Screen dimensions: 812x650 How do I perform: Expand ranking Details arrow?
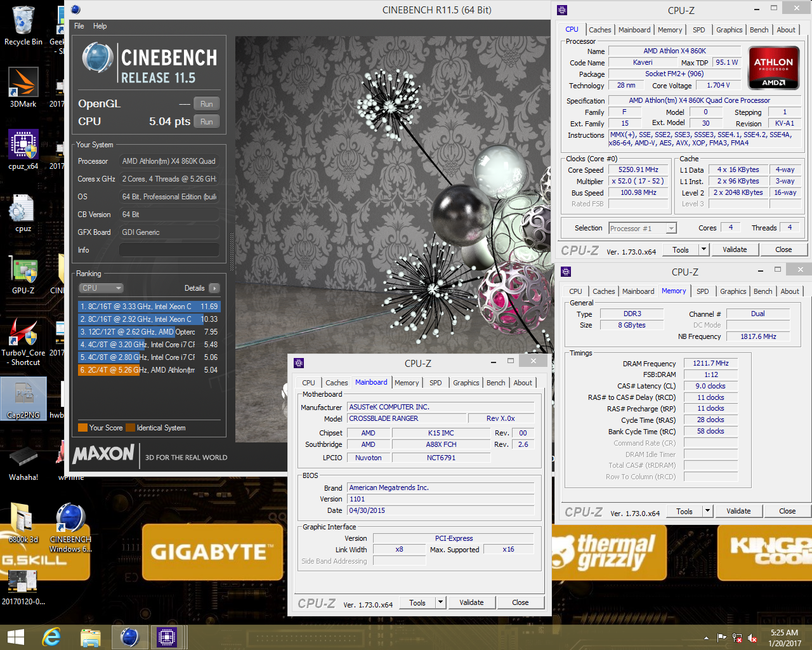click(x=214, y=288)
